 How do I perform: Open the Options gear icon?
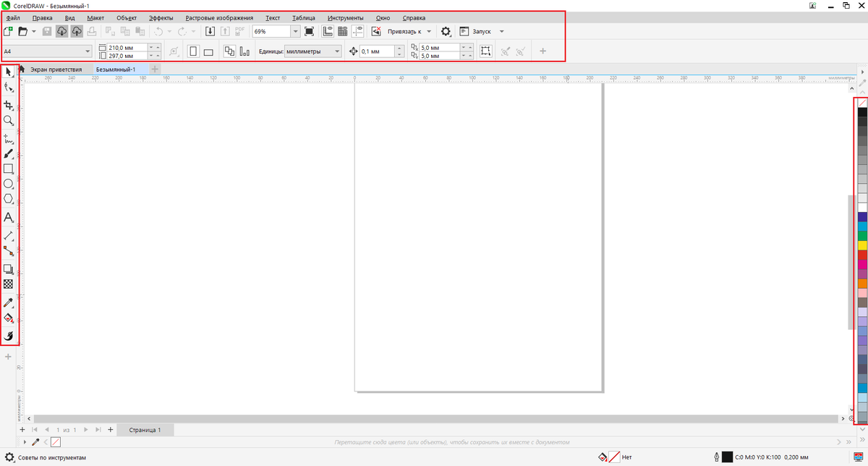coord(446,31)
